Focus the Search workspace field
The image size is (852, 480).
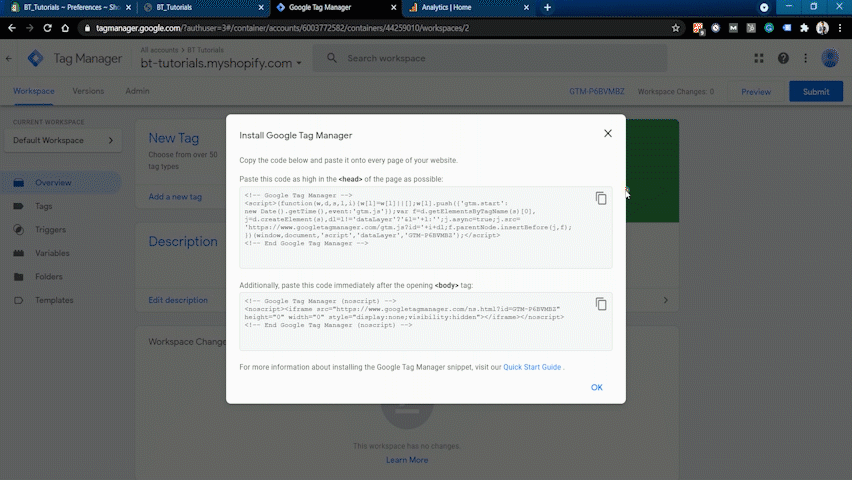pos(489,58)
